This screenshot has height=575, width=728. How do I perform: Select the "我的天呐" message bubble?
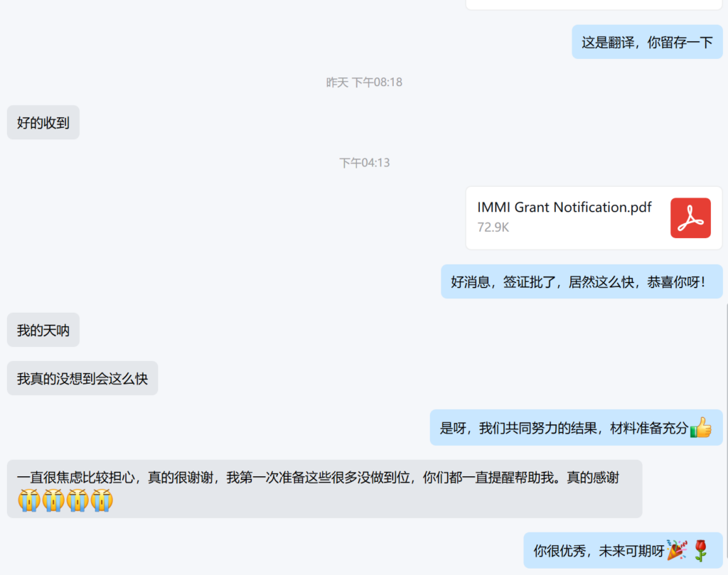click(x=43, y=331)
